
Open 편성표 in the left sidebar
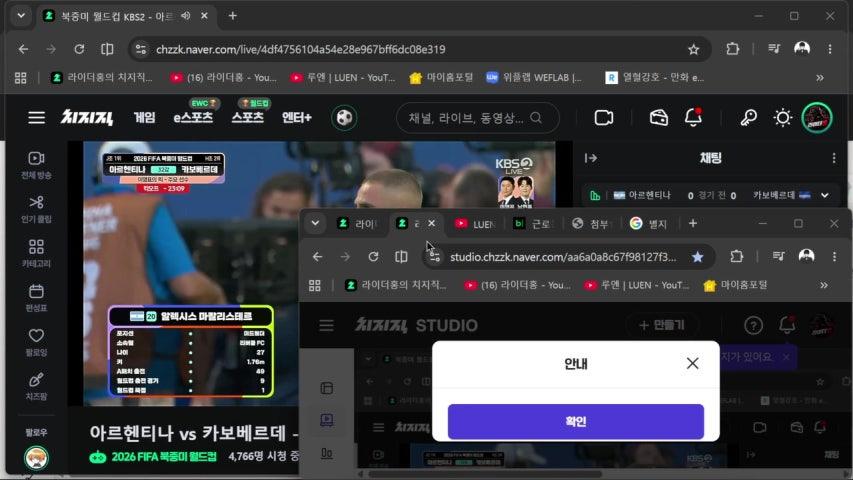coord(36,298)
